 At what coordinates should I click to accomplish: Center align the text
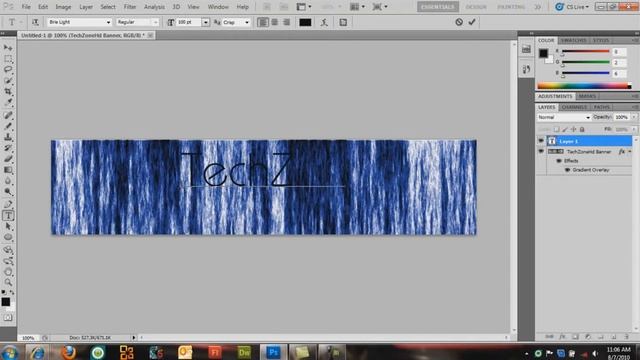click(x=275, y=22)
